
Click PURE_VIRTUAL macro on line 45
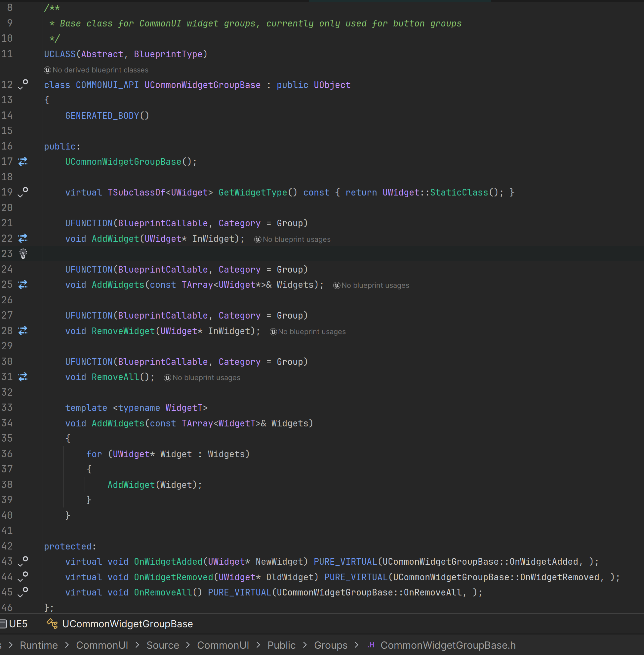[x=239, y=592]
